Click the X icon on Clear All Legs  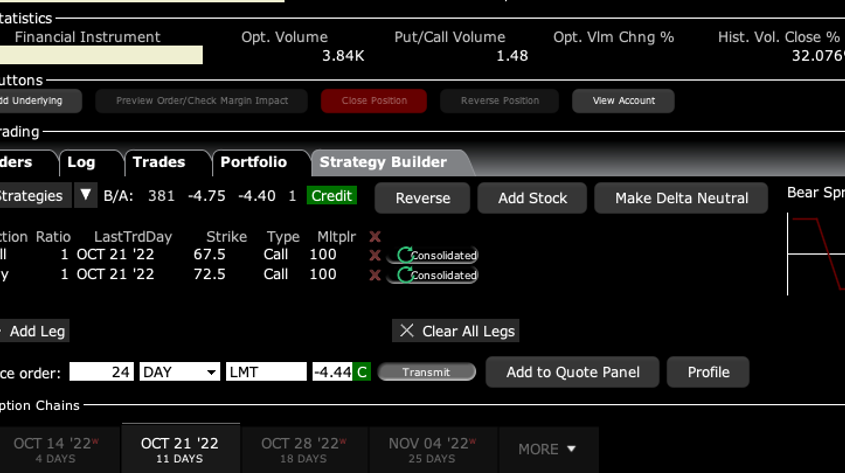tap(407, 331)
